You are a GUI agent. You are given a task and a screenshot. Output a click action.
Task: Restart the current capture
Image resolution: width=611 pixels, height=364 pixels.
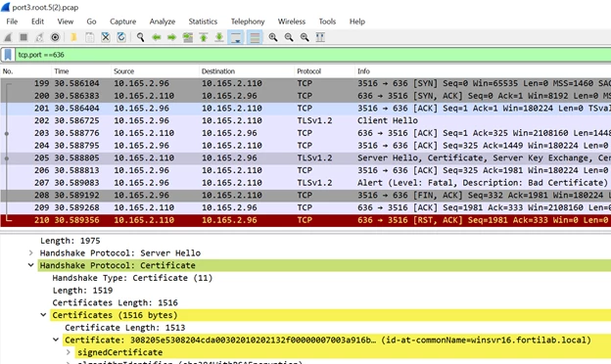coord(39,37)
